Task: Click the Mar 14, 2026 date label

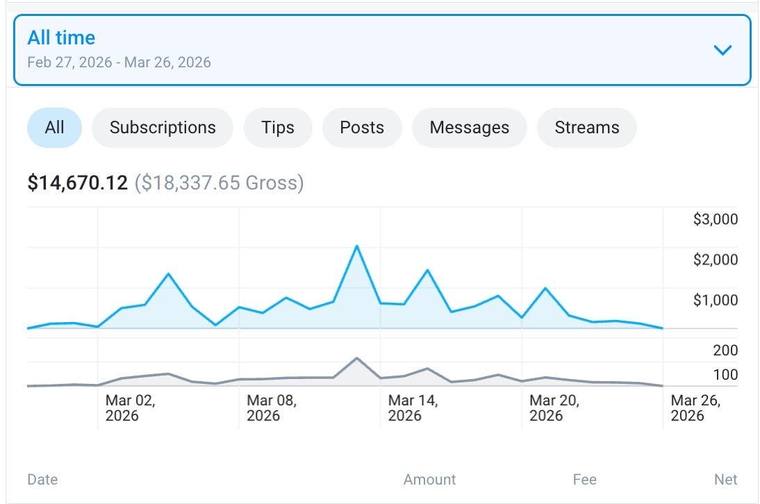Action: click(x=413, y=408)
